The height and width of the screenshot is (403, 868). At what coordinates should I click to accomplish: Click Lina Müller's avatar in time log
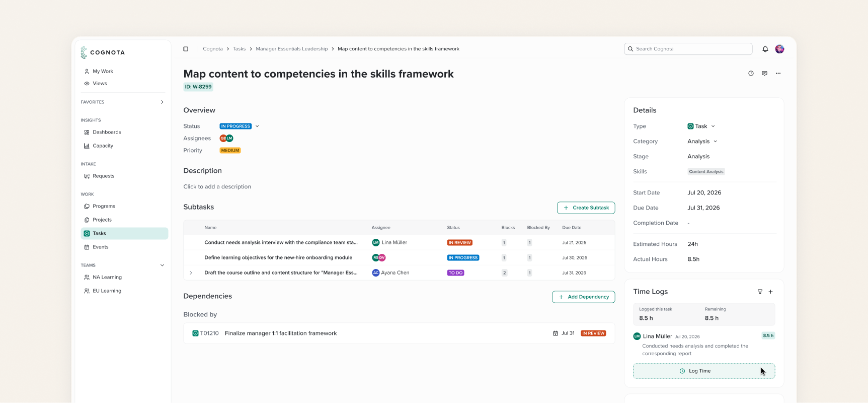coord(637,336)
